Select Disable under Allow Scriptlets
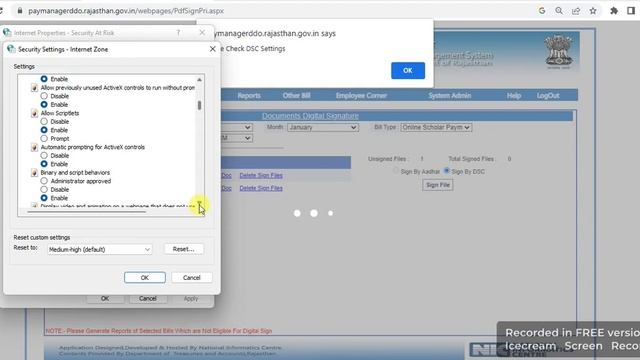Viewport: 640px width, 360px height. tap(44, 122)
